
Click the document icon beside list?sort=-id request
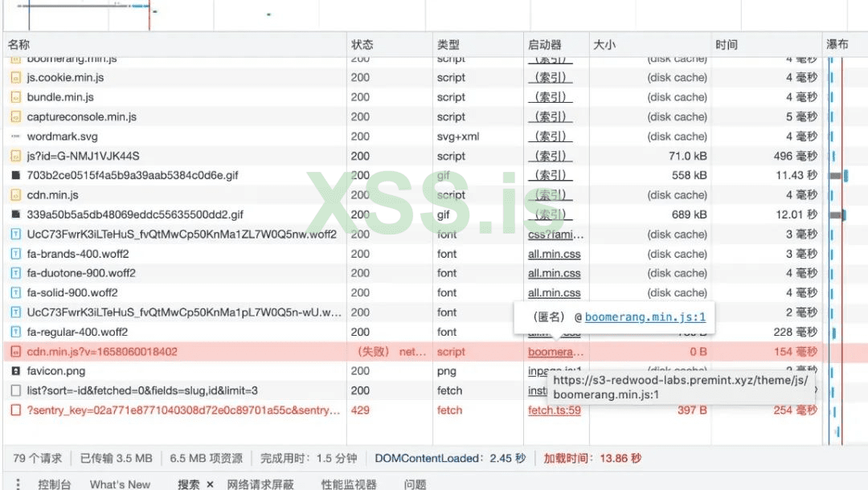15,391
